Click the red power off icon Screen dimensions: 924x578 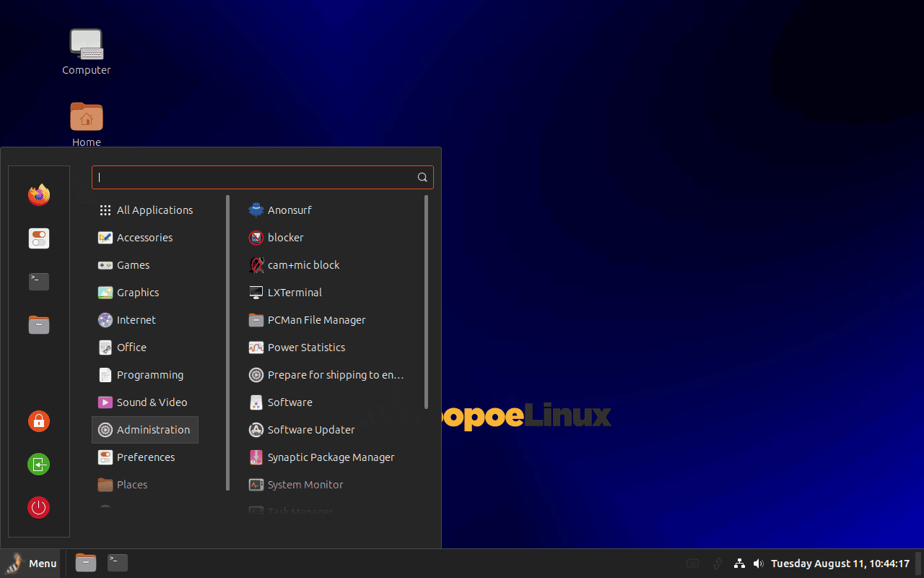click(x=39, y=507)
